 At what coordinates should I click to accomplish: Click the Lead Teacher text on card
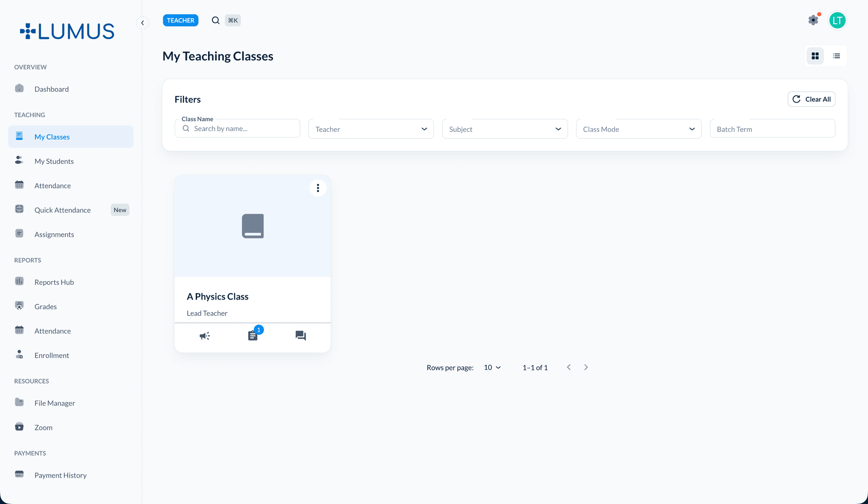[207, 313]
